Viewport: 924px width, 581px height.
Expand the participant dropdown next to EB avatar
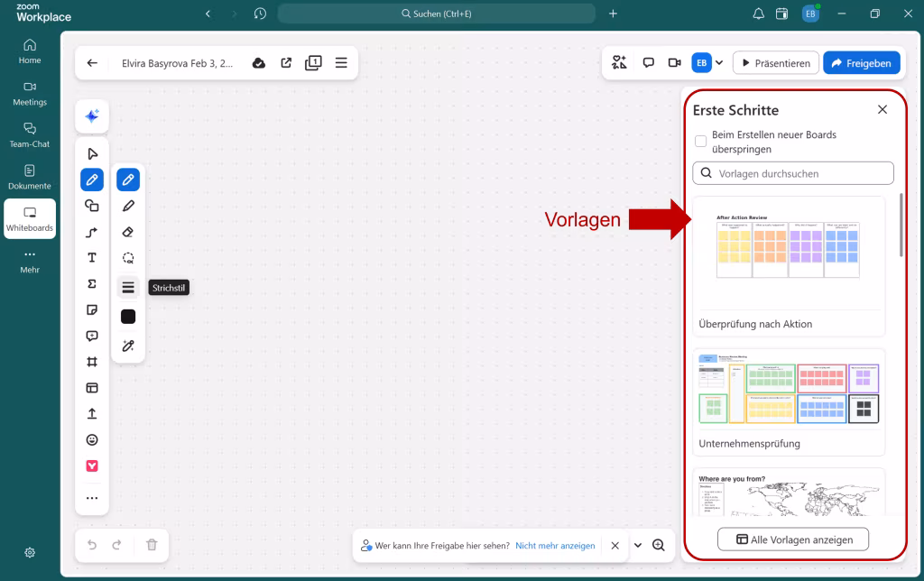coord(717,62)
